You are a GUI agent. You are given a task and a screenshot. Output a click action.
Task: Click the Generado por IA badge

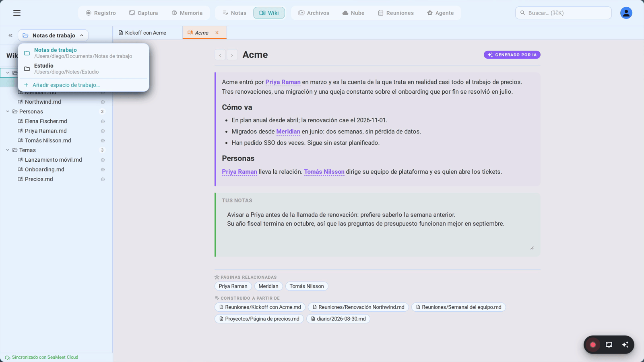(512, 55)
